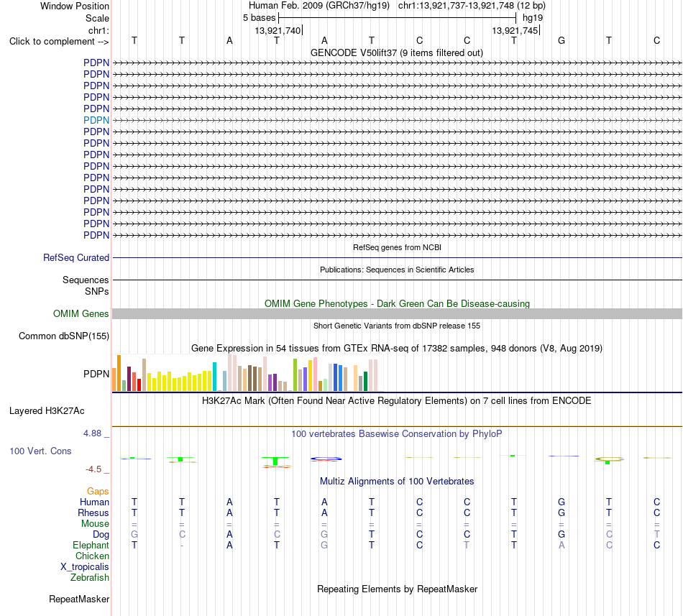This screenshot has width=683, height=616.
Task: Click the dash gap in the Elephant row
Action: click(182, 546)
